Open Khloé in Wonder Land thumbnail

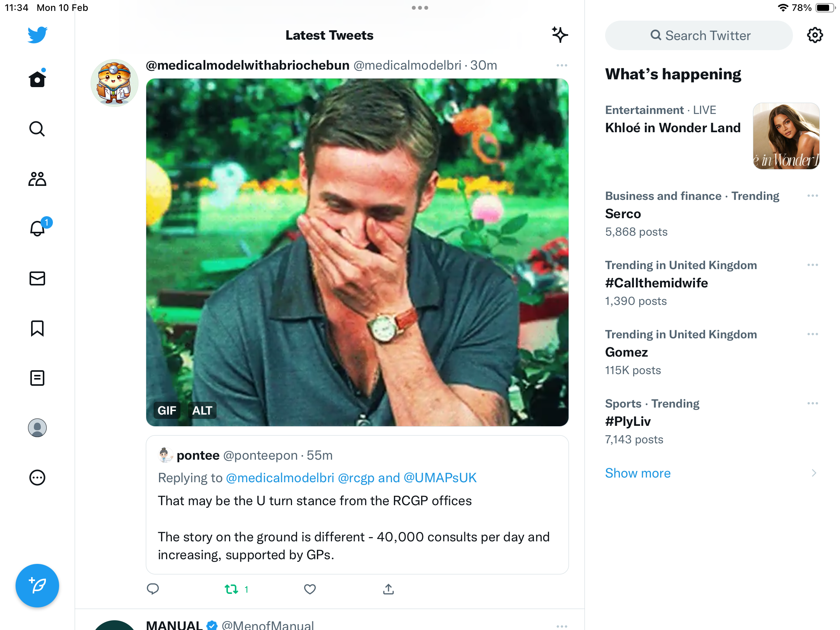pyautogui.click(x=786, y=136)
